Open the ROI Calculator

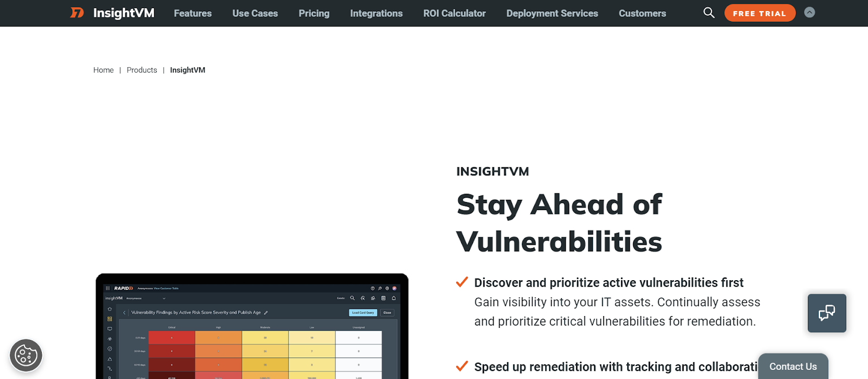(x=455, y=14)
